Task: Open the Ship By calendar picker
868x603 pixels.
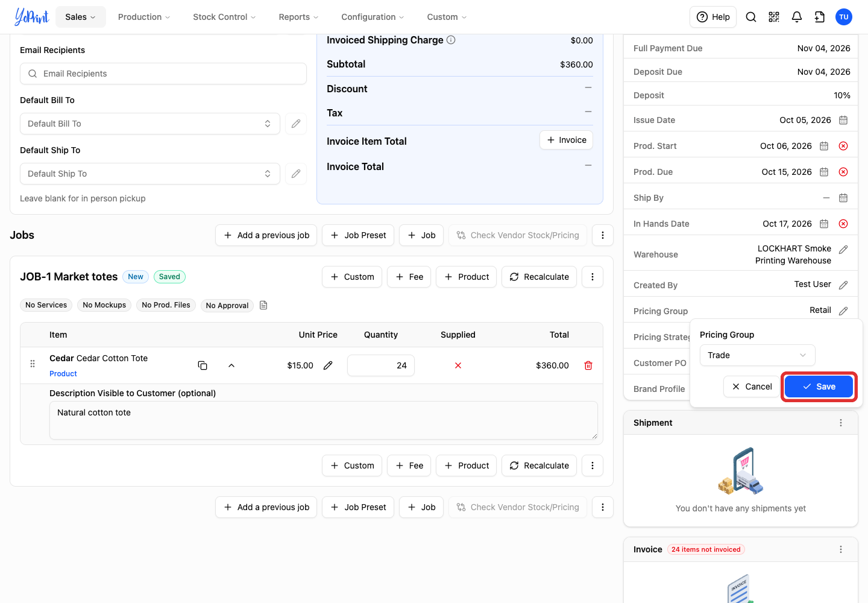Action: click(x=843, y=198)
